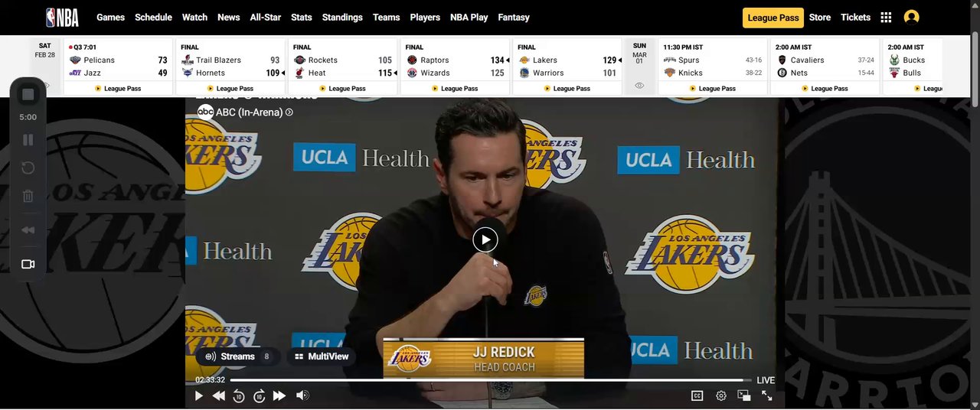The width and height of the screenshot is (980, 410).
Task: Visit the Store link
Action: pos(820,18)
